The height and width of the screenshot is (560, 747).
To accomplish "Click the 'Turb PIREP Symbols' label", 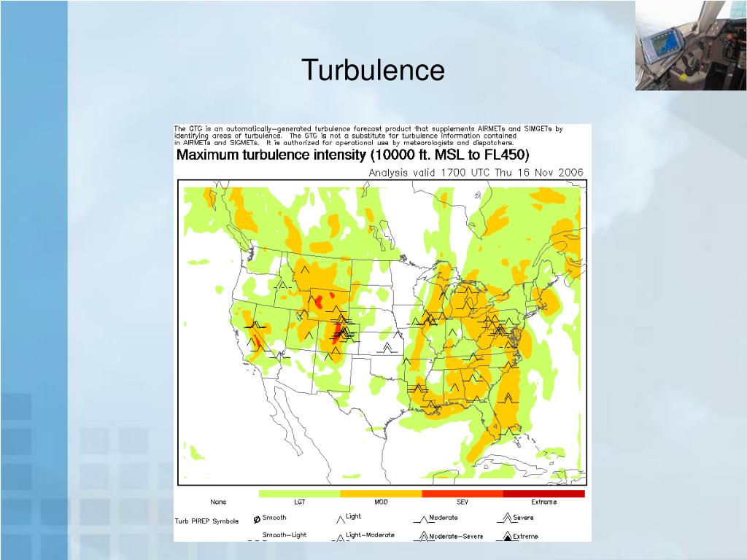I will click(x=206, y=521).
